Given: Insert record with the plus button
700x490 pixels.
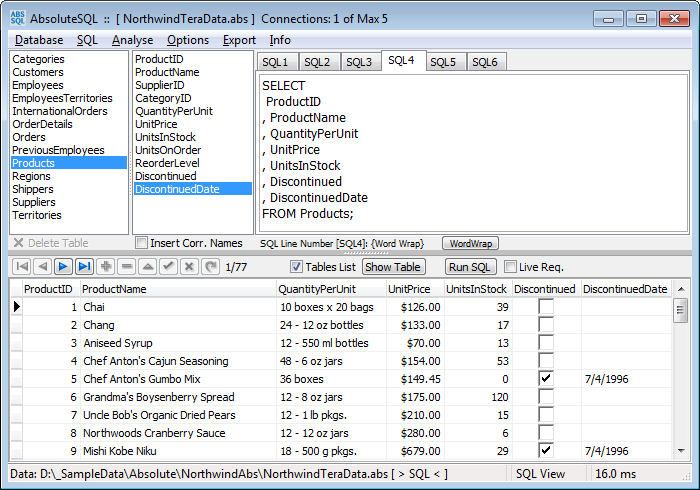Looking at the screenshot, I should point(106,267).
